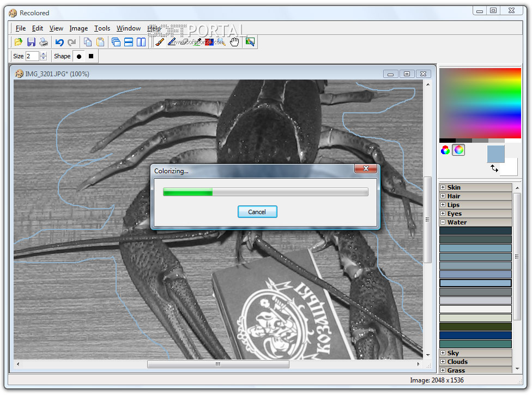This screenshot has height=395, width=532.
Task: Open the Image menu
Action: pyautogui.click(x=78, y=28)
